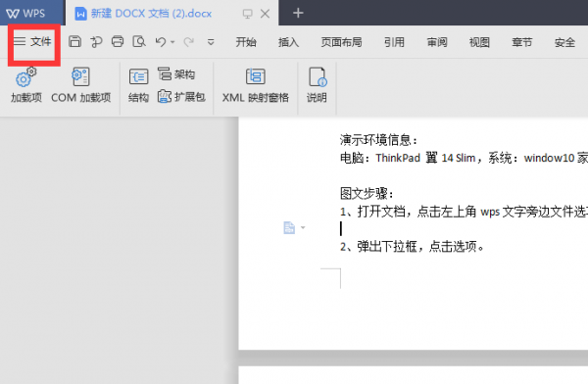Expand the paragraph layout dropdown arrow
588x384 pixels.
coord(303,227)
